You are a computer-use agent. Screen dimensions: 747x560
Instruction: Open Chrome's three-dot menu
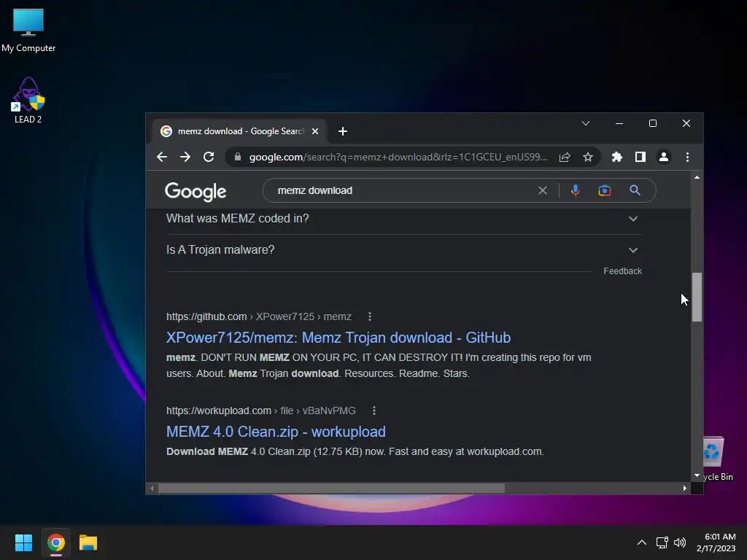[687, 157]
